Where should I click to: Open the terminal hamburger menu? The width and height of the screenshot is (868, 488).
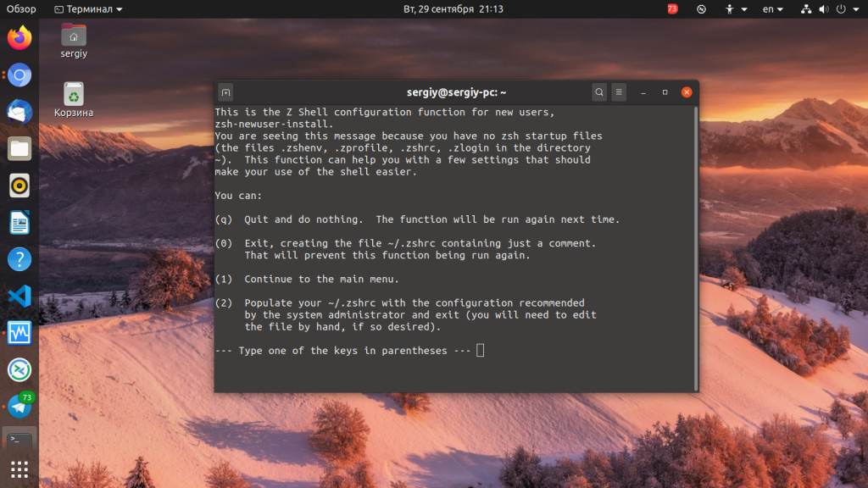620,92
